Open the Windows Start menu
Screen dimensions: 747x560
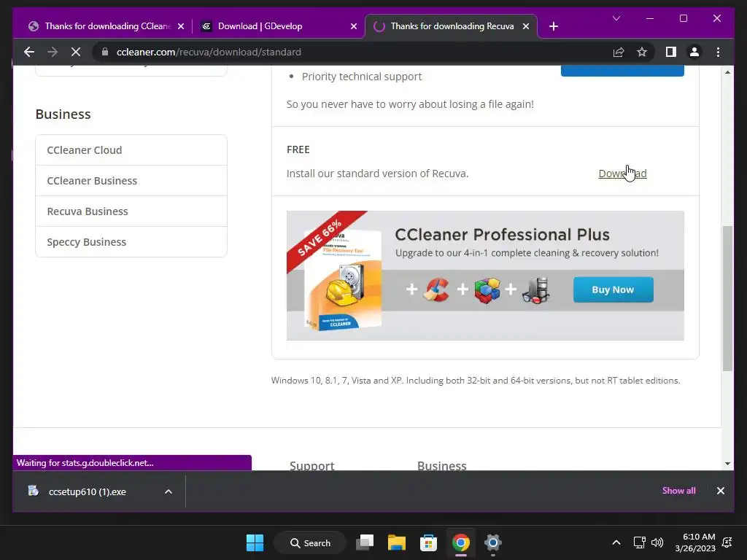[255, 542]
